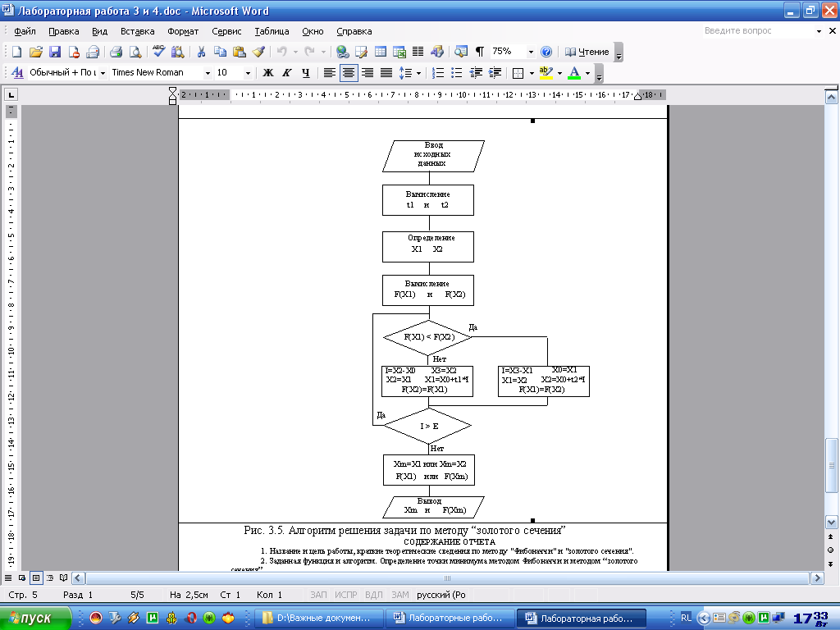Open the Таблица menu
Image resolution: width=840 pixels, height=630 pixels.
coord(272,31)
